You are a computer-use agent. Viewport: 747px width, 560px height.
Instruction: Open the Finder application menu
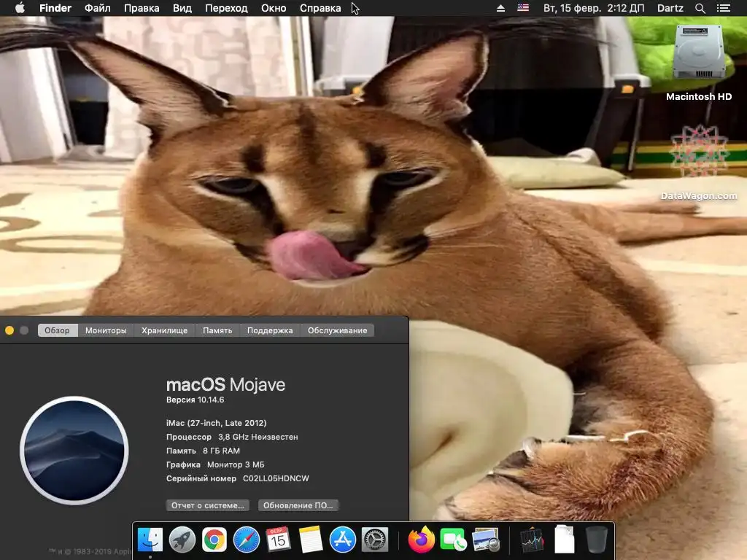coord(55,8)
